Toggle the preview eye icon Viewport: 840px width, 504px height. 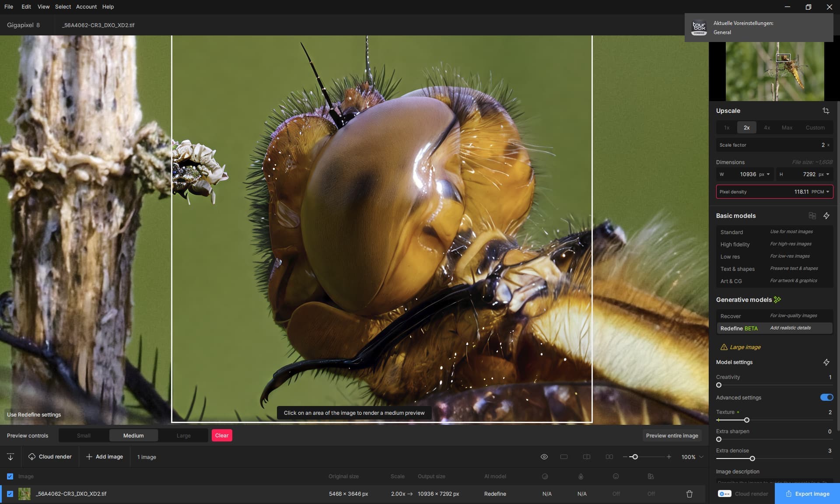click(x=544, y=457)
